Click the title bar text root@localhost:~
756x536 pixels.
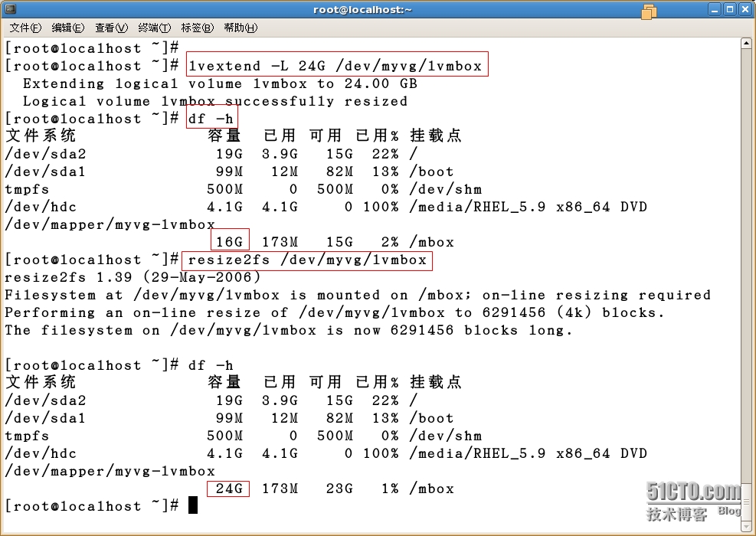pyautogui.click(x=362, y=10)
